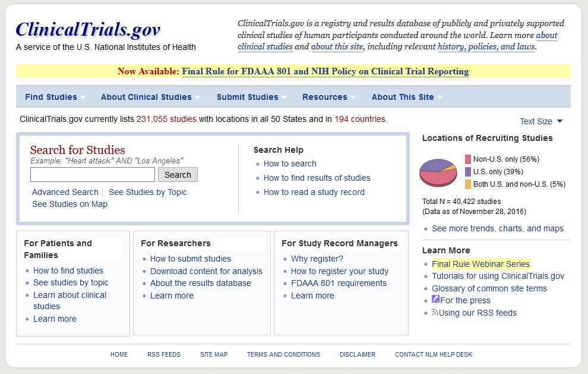Open See Studies by Topic link
This screenshot has width=588, height=374.
[147, 192]
